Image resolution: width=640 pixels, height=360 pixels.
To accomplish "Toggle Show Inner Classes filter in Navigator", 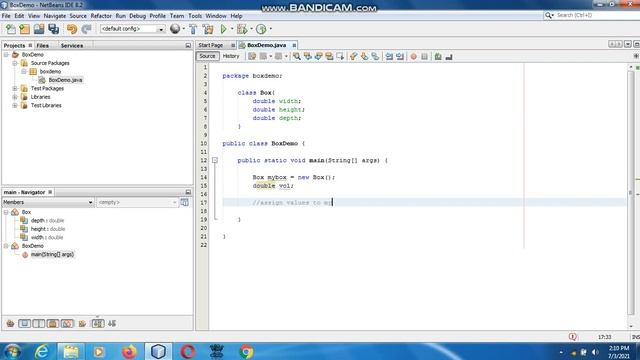I will pos(67,324).
